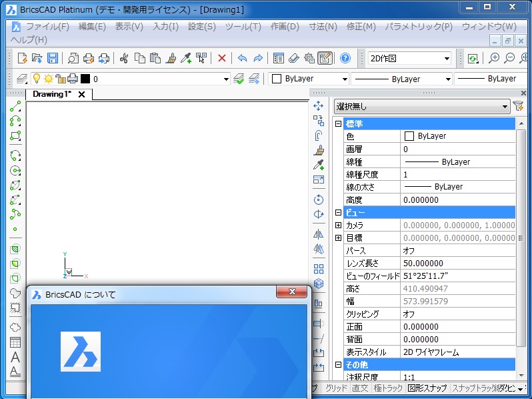Image resolution: width=532 pixels, height=399 pixels.
Task: Click the properties panel vertical scrollbar
Action: coord(521,238)
